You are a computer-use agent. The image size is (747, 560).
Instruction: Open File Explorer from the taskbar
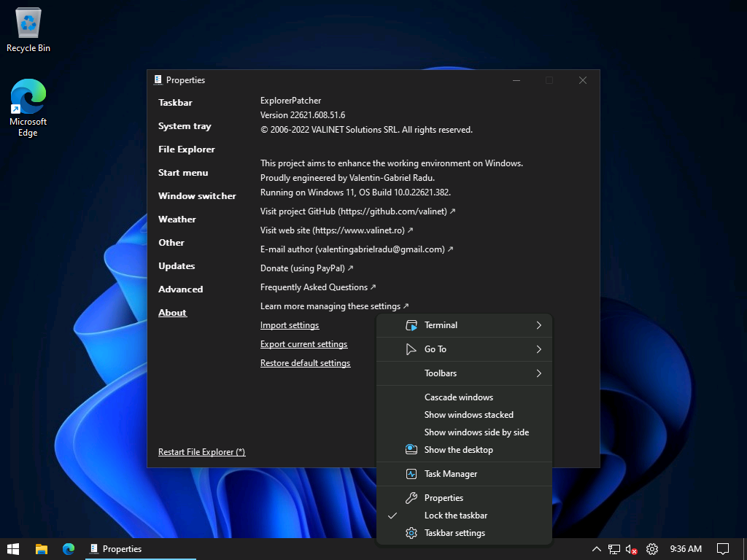[x=42, y=548]
